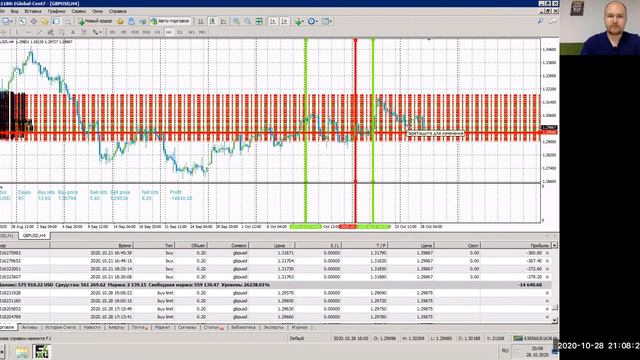Screen dimensions: 640x360
Task: Zoom out of the chart
Action: [248, 21]
